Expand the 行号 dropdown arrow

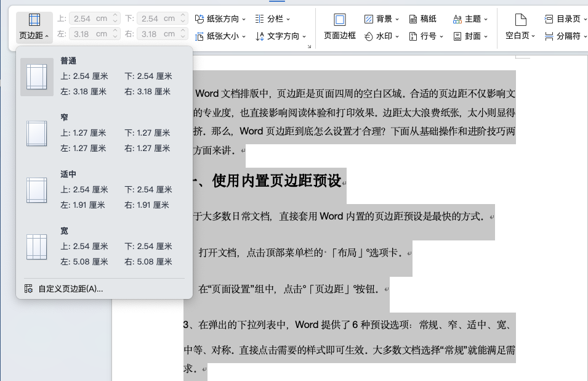441,37
